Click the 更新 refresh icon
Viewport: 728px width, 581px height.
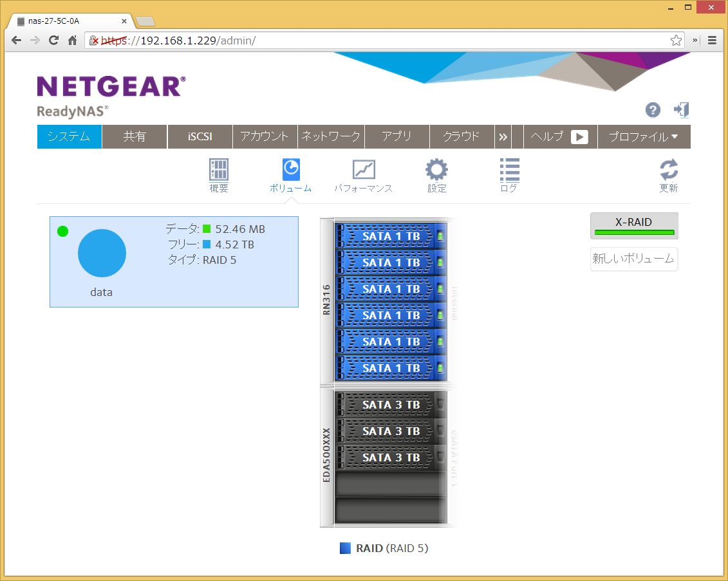coord(668,171)
